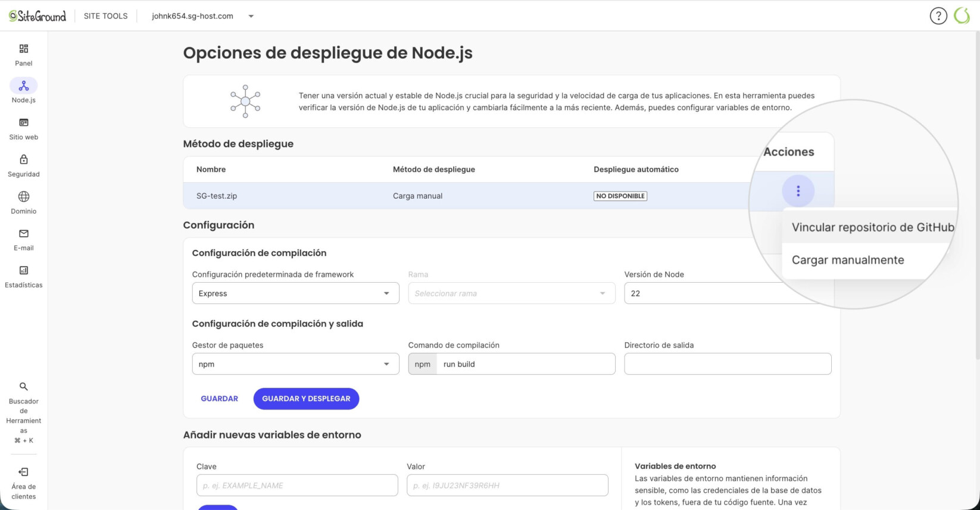Click the Carga manual cell
Viewport: 980px width, 510px height.
pos(417,196)
